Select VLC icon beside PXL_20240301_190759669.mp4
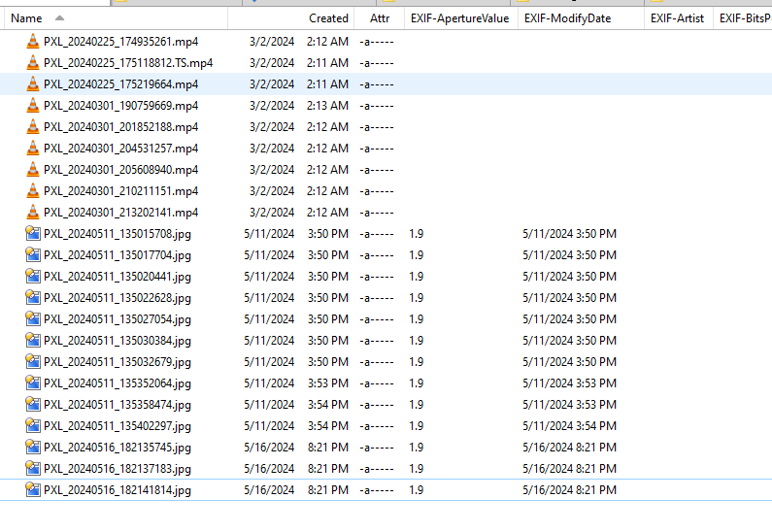The width and height of the screenshot is (772, 532). (x=32, y=105)
